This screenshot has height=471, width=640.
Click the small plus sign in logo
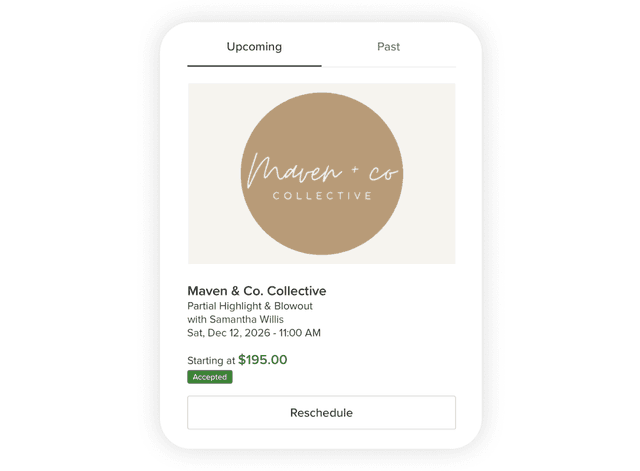click(x=355, y=169)
